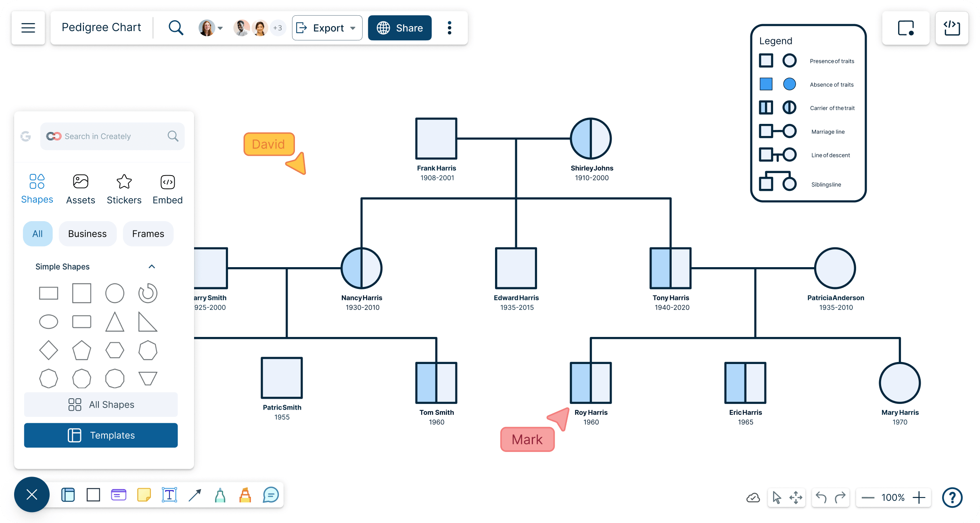Click the presentation frame icon top right

click(x=905, y=28)
